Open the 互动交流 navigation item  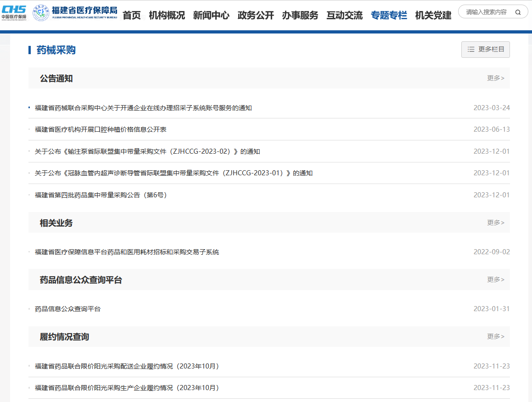tap(344, 15)
